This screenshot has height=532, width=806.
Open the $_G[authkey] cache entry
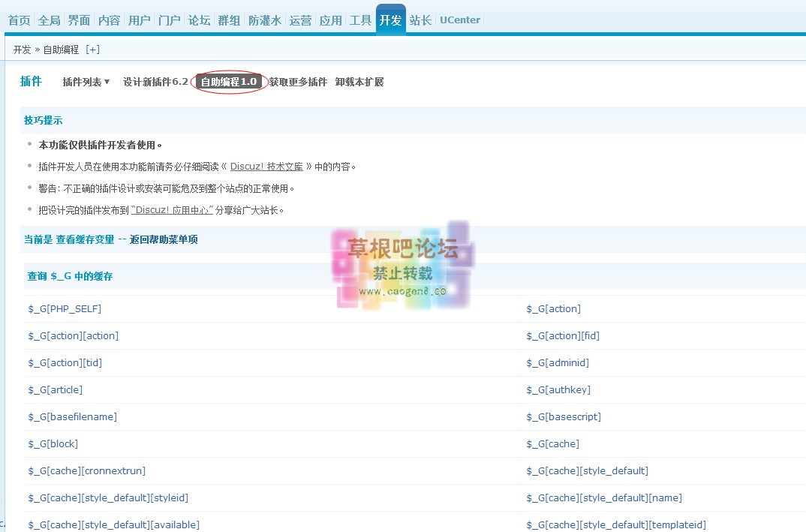point(558,389)
